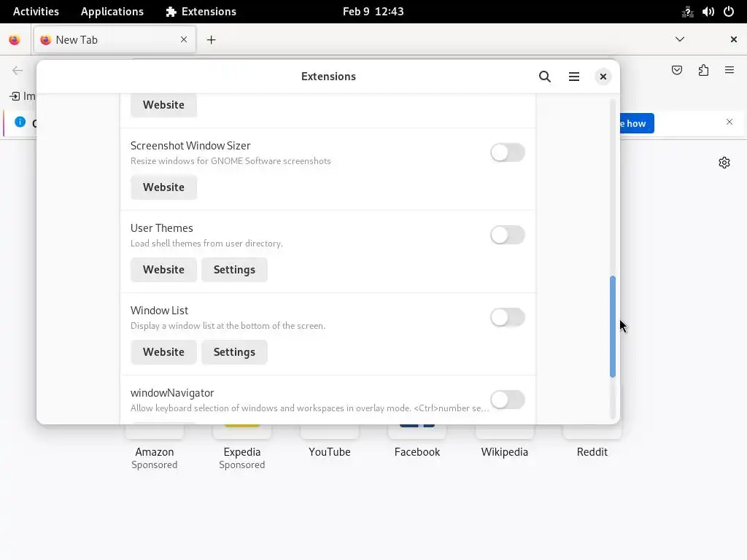
Task: Click Firefox back arrow
Action: pyautogui.click(x=18, y=71)
